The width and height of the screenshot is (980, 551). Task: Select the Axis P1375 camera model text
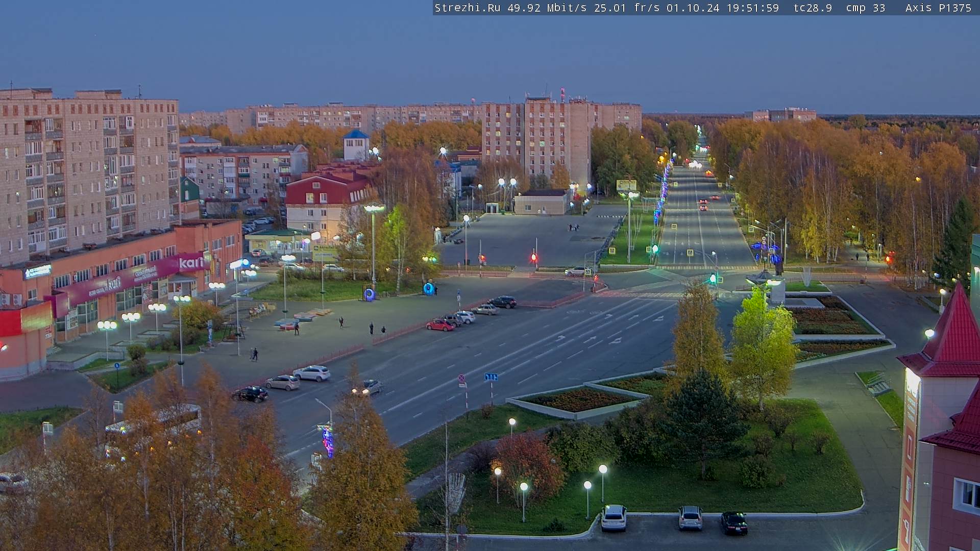(938, 8)
